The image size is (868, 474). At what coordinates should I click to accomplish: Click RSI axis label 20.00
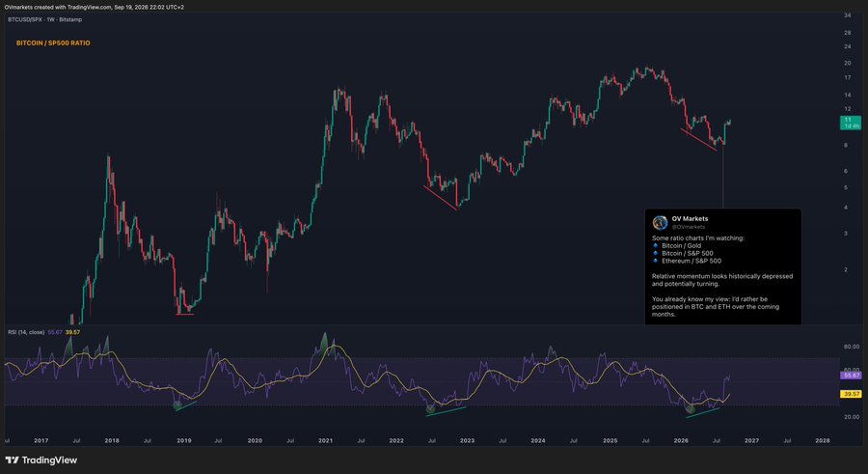(852, 417)
